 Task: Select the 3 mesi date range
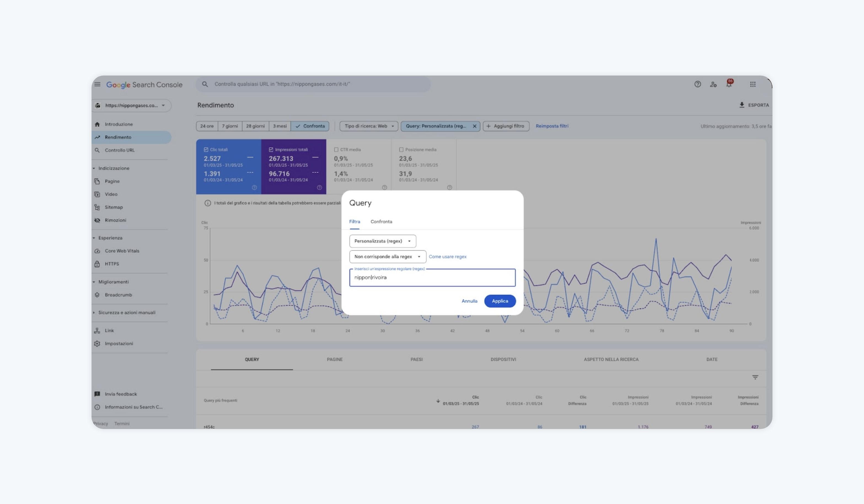tap(280, 126)
